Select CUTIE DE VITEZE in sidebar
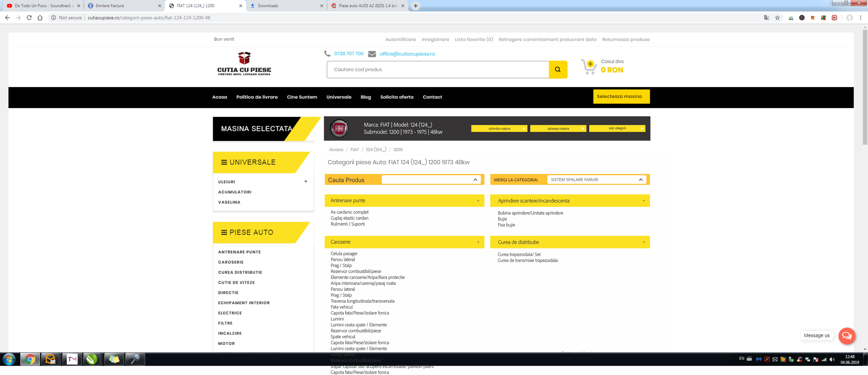The image size is (868, 375). (x=236, y=282)
